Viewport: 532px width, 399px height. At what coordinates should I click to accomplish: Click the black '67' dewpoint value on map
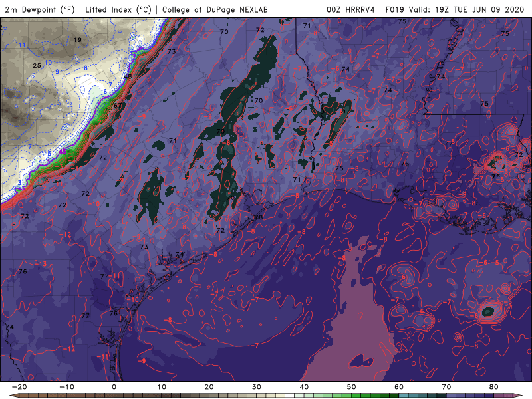[x=118, y=106]
